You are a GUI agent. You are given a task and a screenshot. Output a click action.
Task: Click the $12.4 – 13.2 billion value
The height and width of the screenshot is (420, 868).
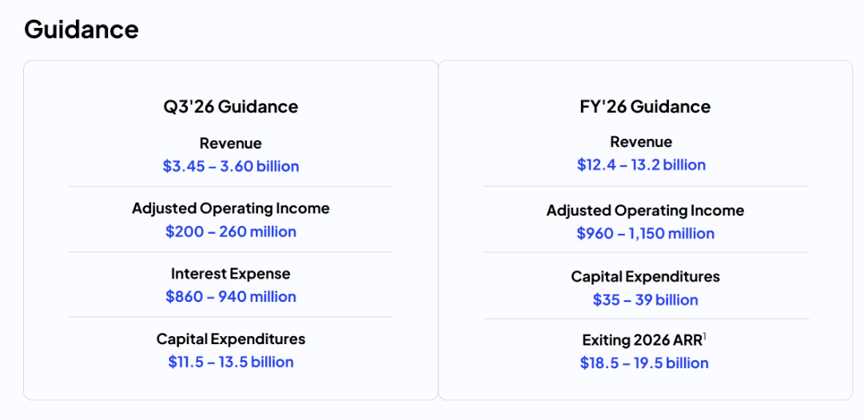pos(641,165)
